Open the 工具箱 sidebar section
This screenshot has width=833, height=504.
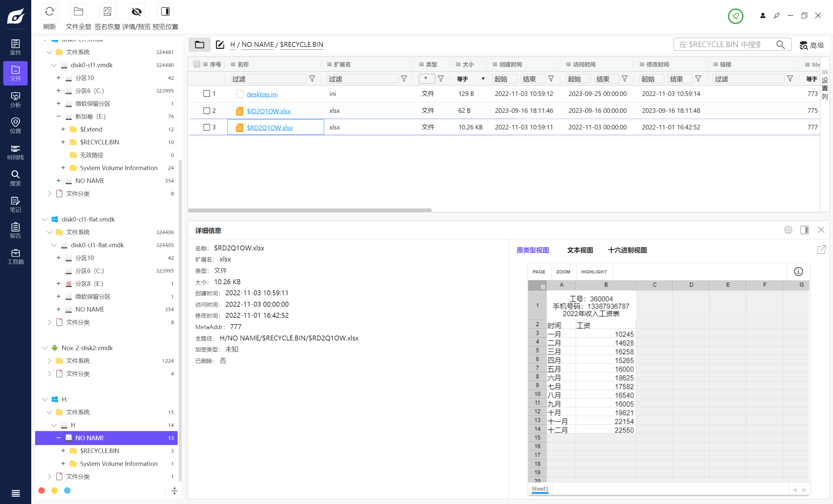pyautogui.click(x=16, y=257)
